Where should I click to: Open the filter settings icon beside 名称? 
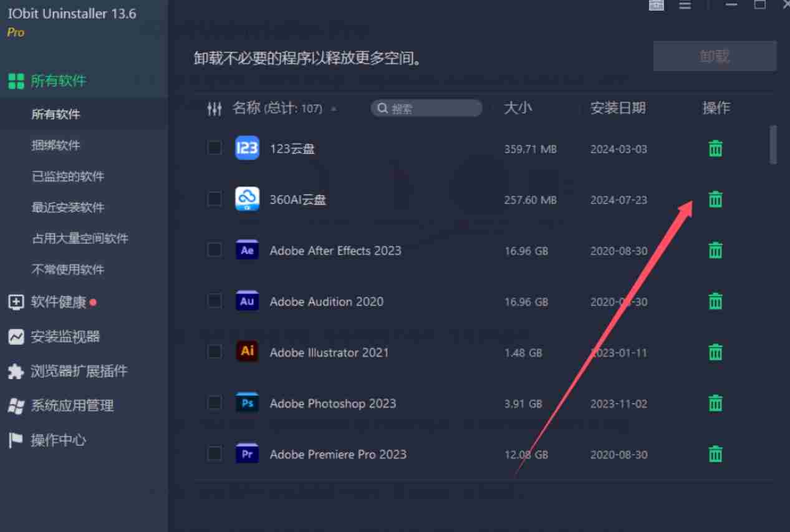point(214,109)
